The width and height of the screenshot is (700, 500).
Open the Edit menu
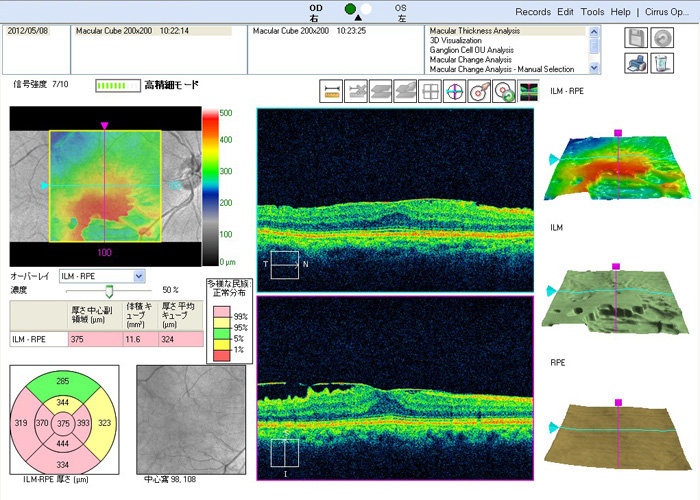(565, 12)
